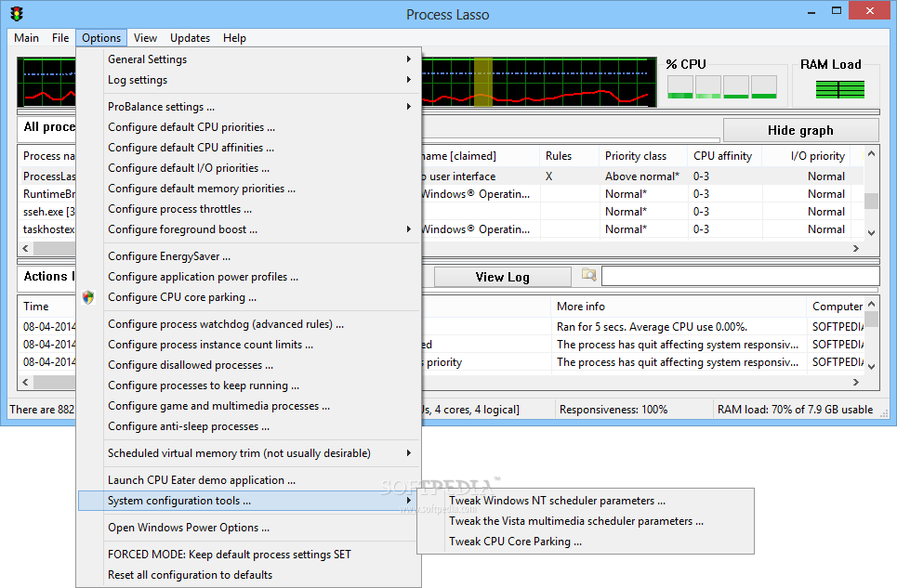
Task: Open the Updates menu
Action: (190, 38)
